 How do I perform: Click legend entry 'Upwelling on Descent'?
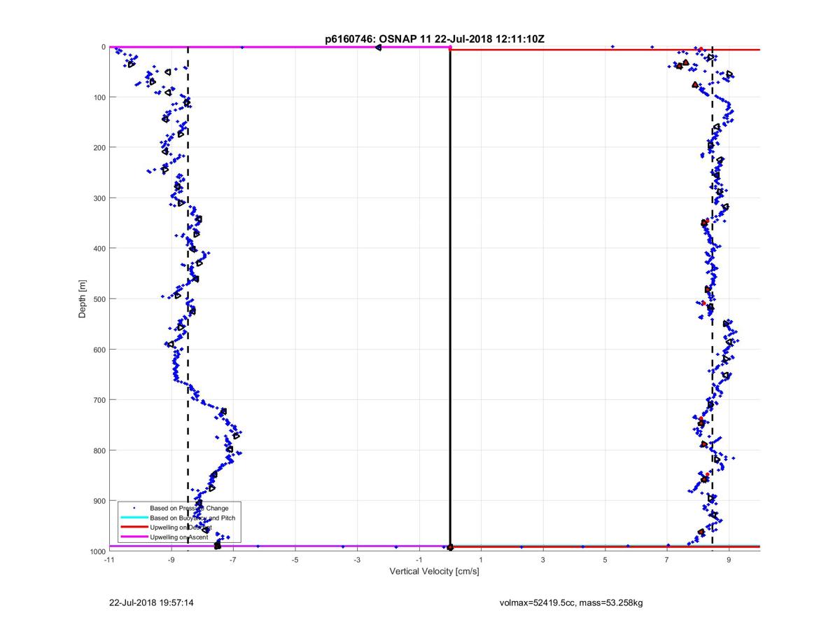(x=181, y=527)
